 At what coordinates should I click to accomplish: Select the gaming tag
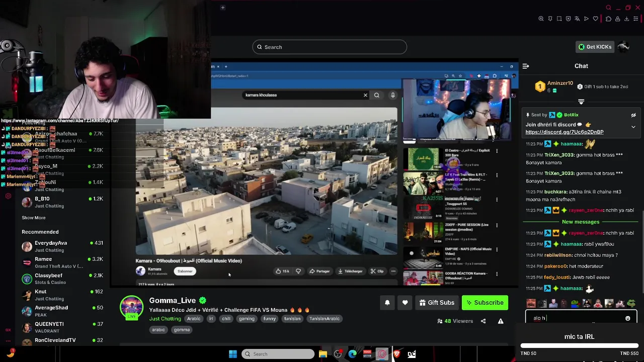pyautogui.click(x=247, y=319)
